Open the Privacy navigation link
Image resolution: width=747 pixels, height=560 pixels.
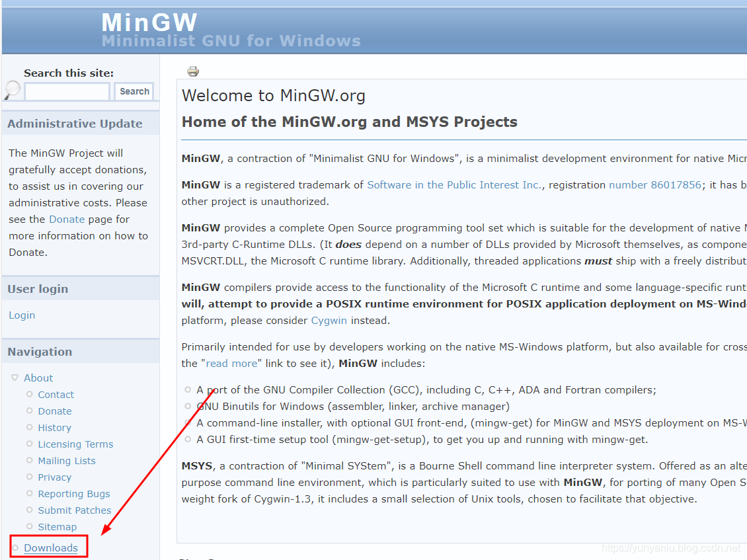(55, 477)
